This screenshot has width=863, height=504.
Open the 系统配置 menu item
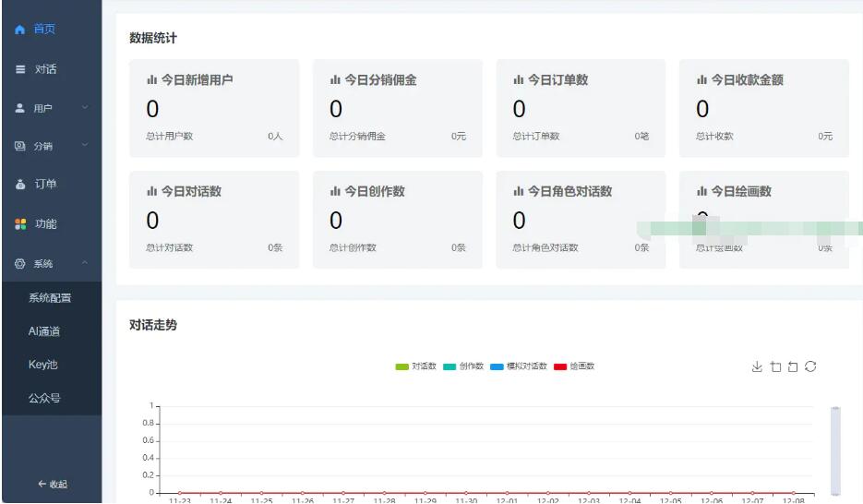click(x=50, y=298)
